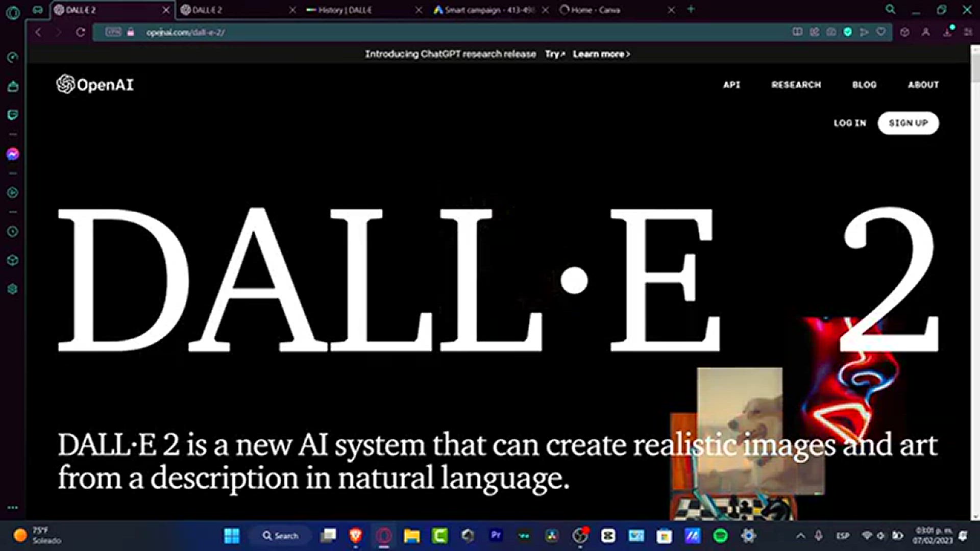Click the Try ChatGPT link in banner
Viewport: 980px width, 551px height.
click(x=554, y=54)
